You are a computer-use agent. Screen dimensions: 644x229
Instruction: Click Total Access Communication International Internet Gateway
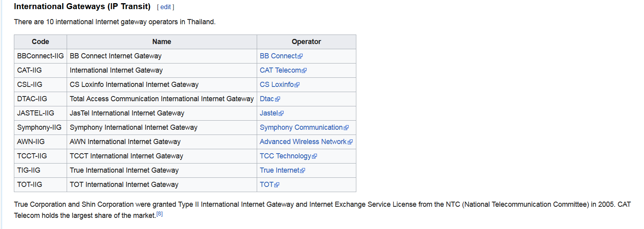click(x=162, y=99)
